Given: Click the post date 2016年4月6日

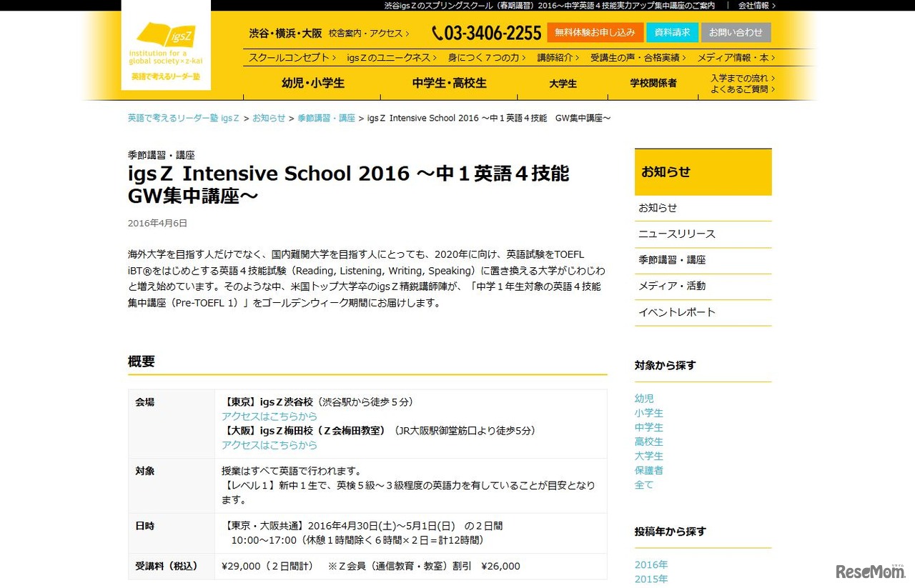Looking at the screenshot, I should point(157,223).
